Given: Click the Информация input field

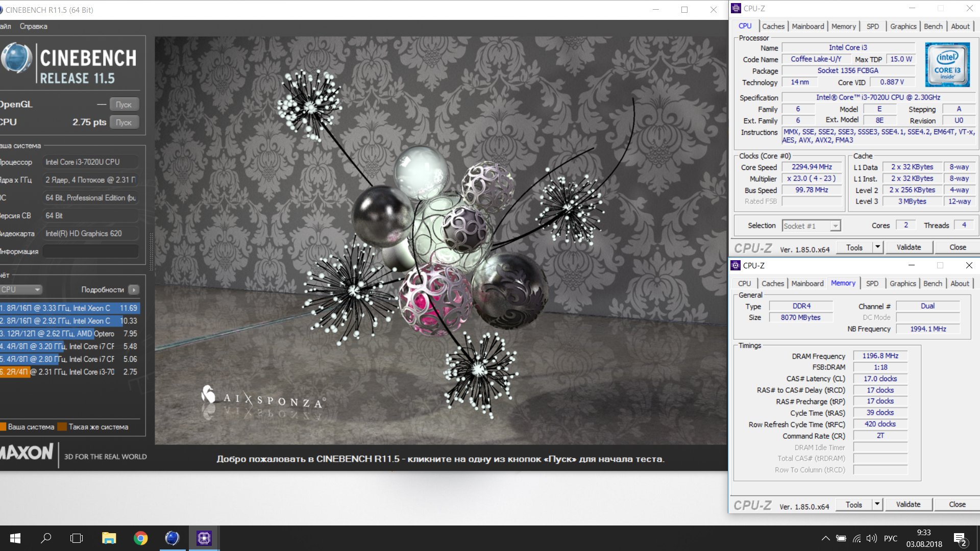Looking at the screenshot, I should tap(90, 252).
